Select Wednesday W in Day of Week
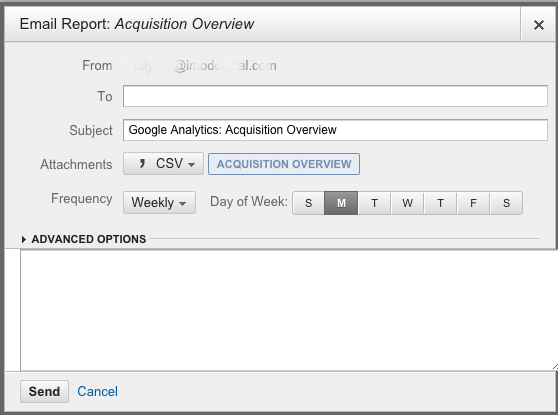 click(x=407, y=203)
